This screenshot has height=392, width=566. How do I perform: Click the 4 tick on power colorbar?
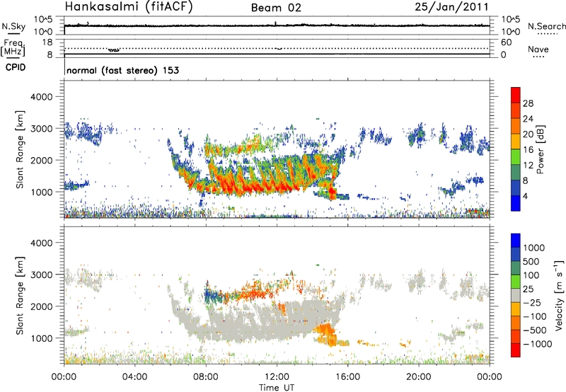tap(526, 196)
